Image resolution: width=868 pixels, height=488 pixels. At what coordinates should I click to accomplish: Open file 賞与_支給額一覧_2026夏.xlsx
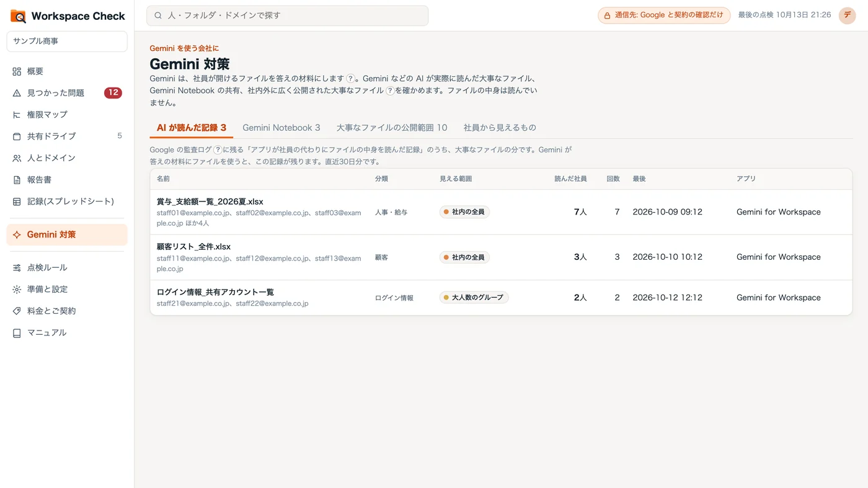210,202
